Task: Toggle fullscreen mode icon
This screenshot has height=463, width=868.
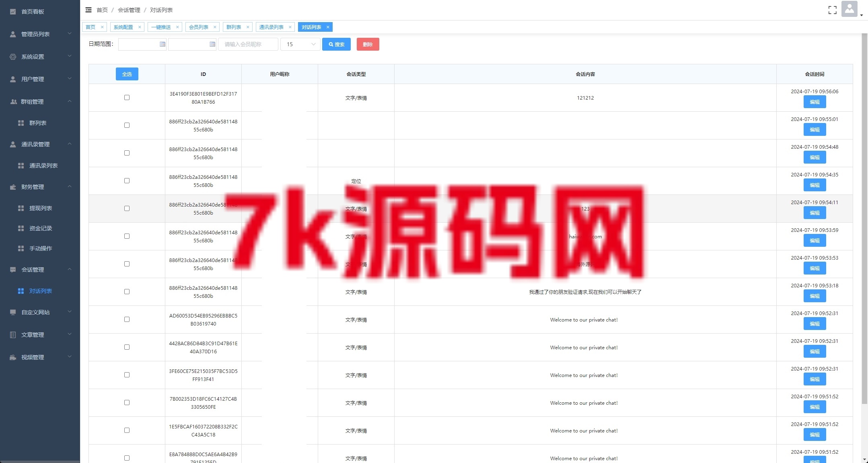Action: 832,10
